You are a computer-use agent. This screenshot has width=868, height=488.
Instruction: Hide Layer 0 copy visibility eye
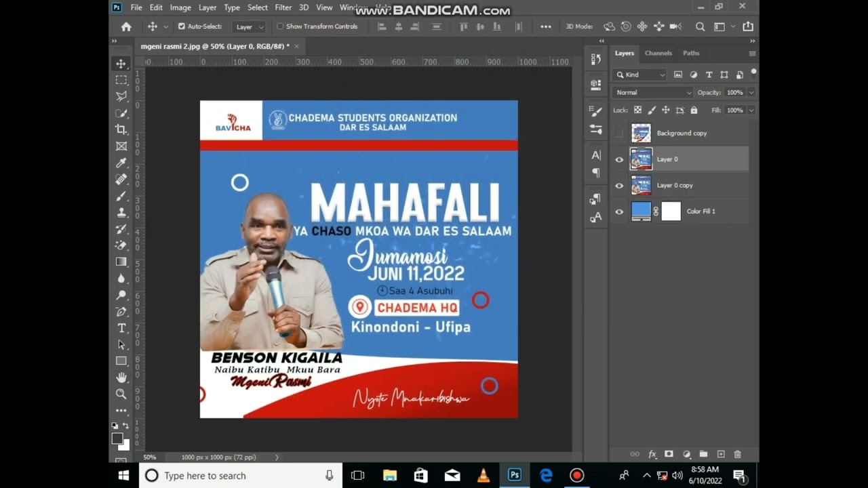pyautogui.click(x=619, y=185)
